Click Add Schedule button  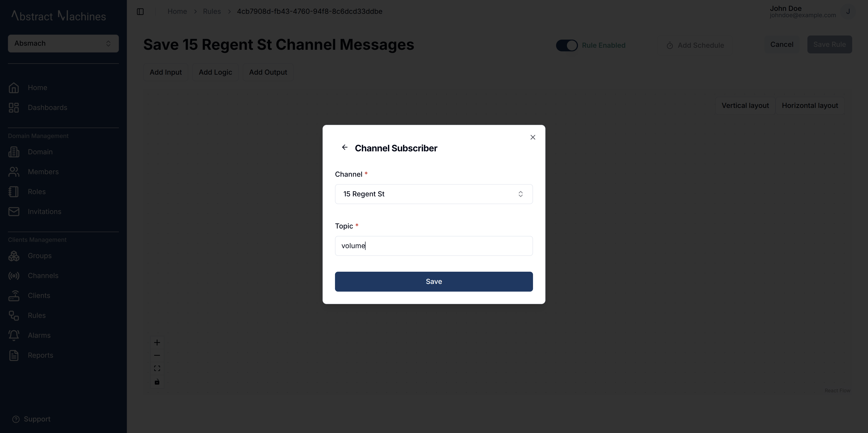(695, 45)
